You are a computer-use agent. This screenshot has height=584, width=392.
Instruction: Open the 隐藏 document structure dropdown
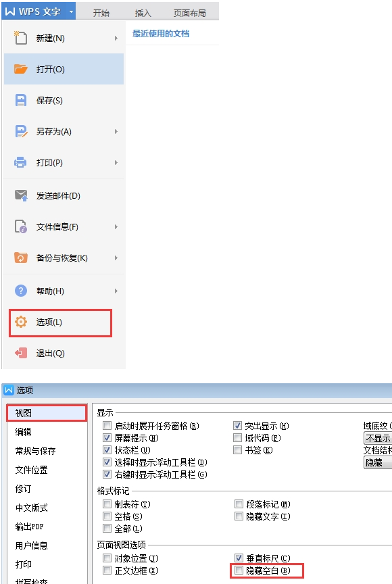pos(378,462)
